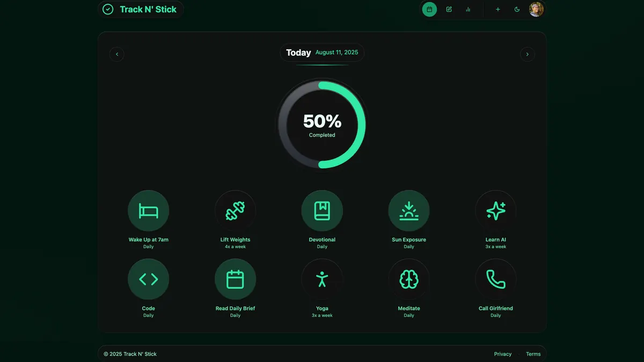Open the edit habits pencil icon

(x=449, y=9)
